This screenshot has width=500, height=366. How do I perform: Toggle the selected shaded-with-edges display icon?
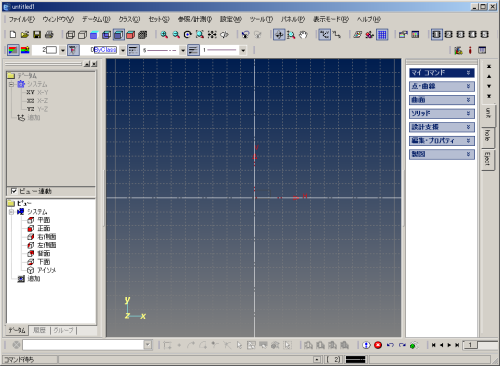[119, 34]
